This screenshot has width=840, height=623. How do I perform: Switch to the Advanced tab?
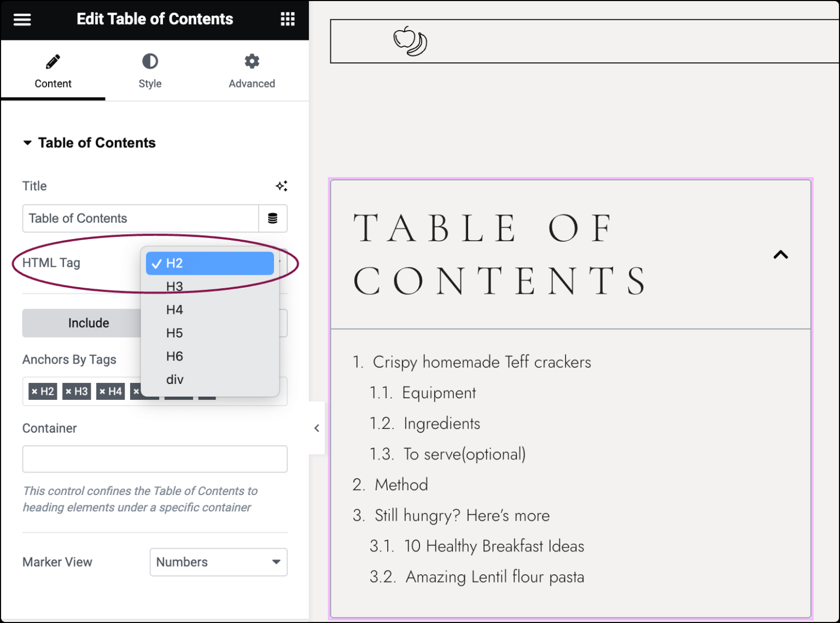pyautogui.click(x=252, y=71)
